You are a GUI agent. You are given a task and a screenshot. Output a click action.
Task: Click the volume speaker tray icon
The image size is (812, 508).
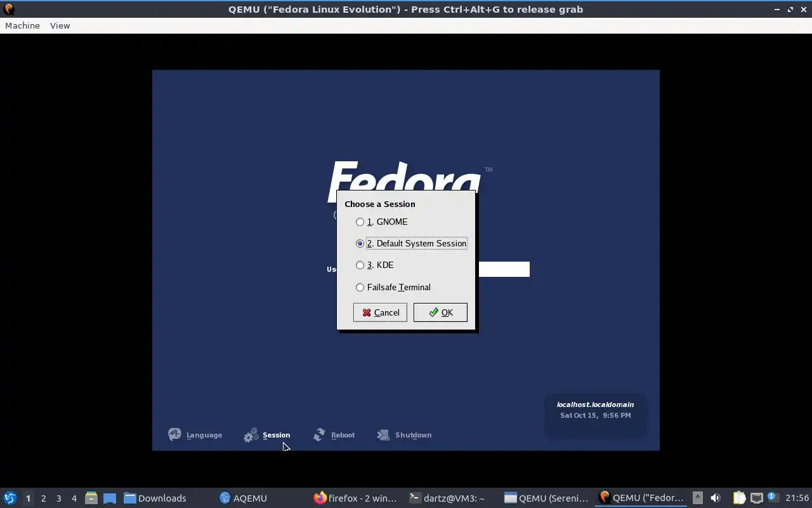716,498
